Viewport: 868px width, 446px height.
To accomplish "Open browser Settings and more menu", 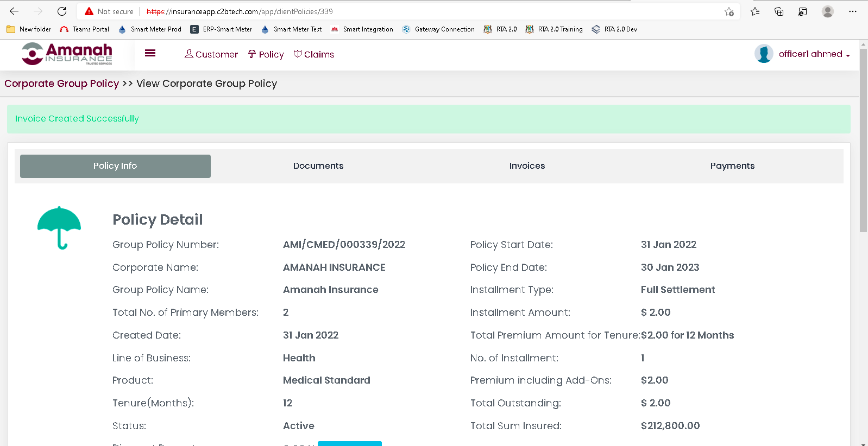I will (x=853, y=11).
